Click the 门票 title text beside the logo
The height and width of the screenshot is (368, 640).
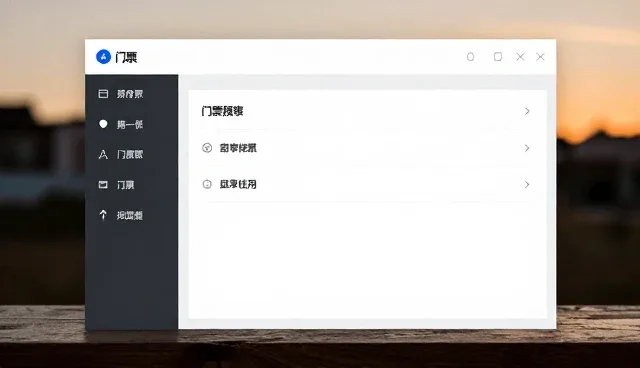pyautogui.click(x=126, y=57)
